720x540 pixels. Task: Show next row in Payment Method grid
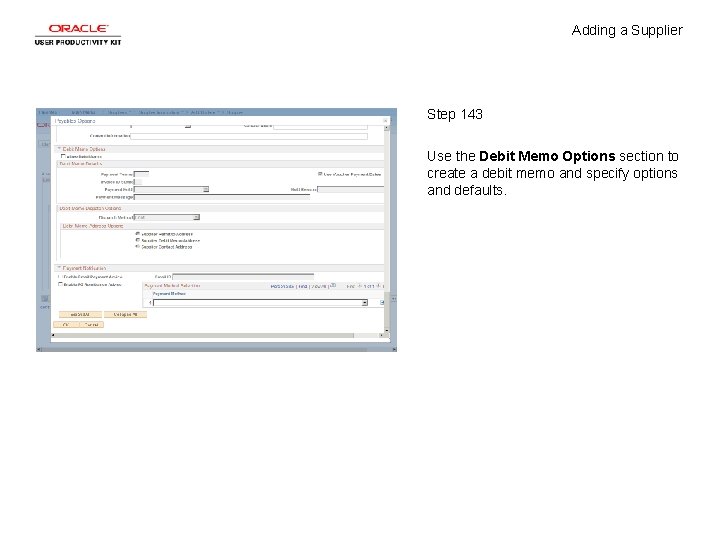click(x=379, y=286)
